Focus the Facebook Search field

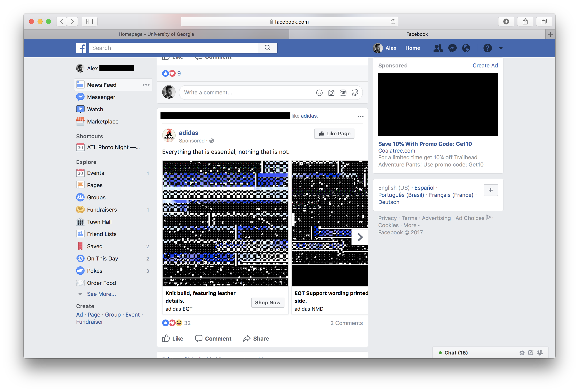click(x=174, y=48)
